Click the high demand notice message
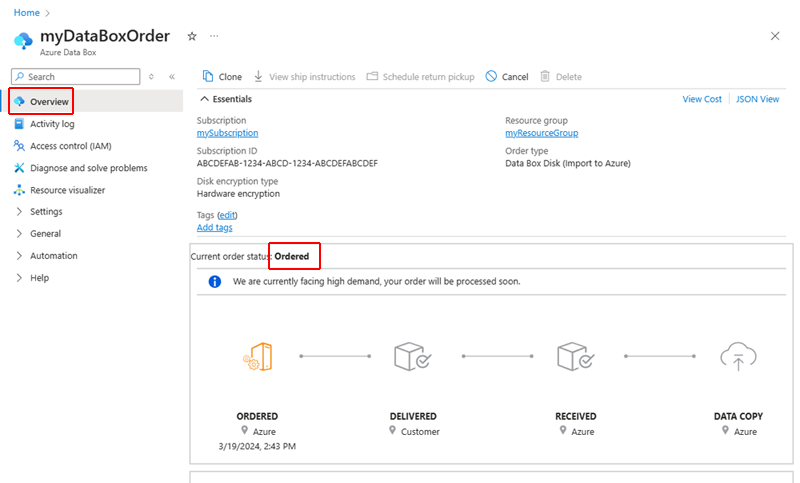Screen dimensions: 800x483 pyautogui.click(x=377, y=282)
